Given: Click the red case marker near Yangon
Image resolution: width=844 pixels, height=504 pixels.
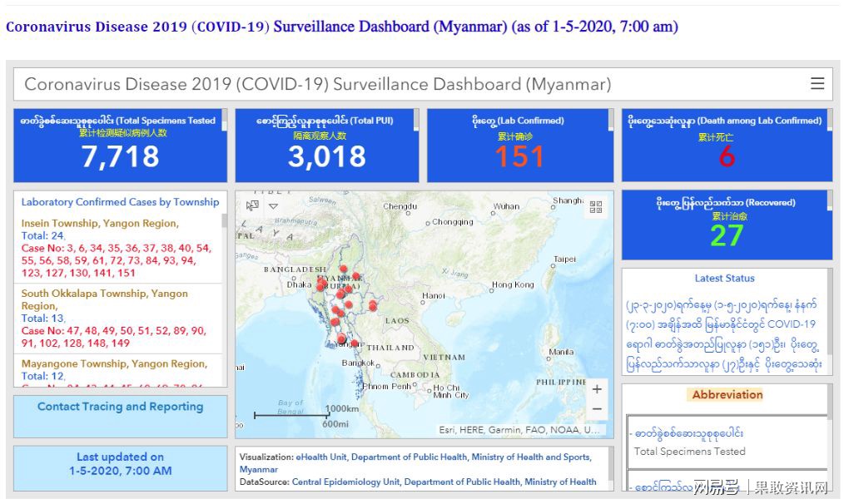Looking at the screenshot, I should 341,338.
